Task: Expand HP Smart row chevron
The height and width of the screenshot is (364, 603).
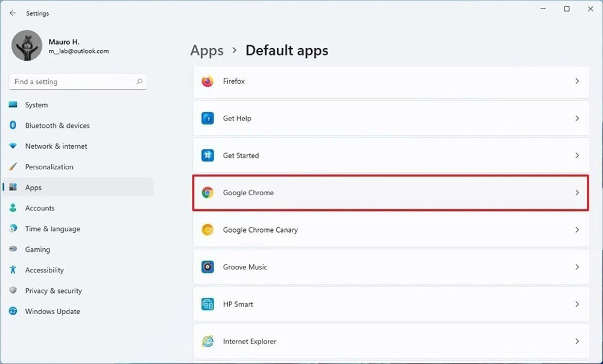Action: click(577, 304)
